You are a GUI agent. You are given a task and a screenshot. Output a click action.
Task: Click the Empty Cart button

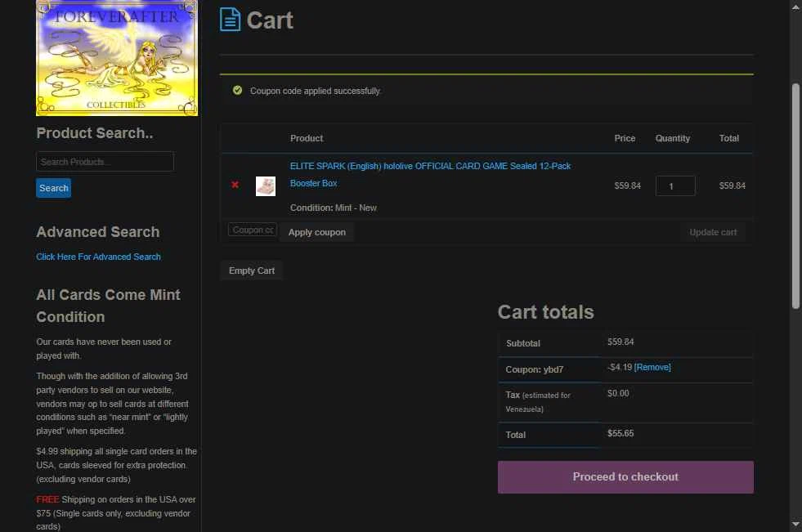(252, 270)
